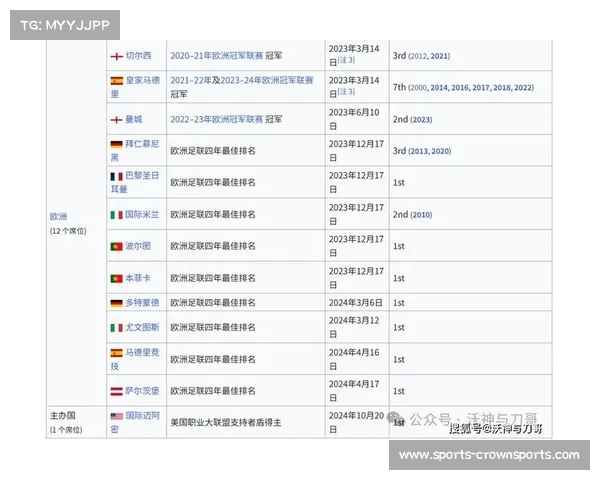600x480 pixels.
Task: Follow the 波尔图 link
Action: (x=138, y=246)
